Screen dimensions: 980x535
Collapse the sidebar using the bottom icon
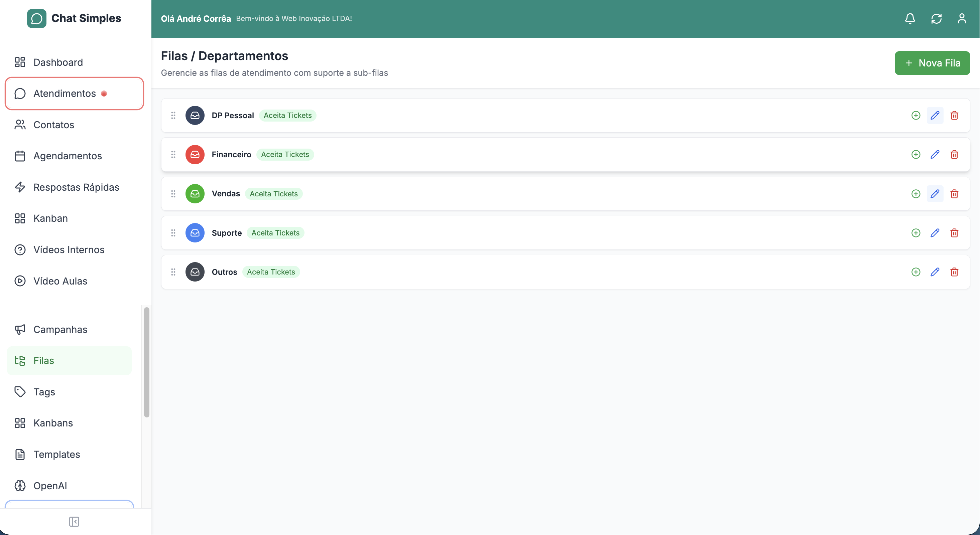tap(75, 521)
